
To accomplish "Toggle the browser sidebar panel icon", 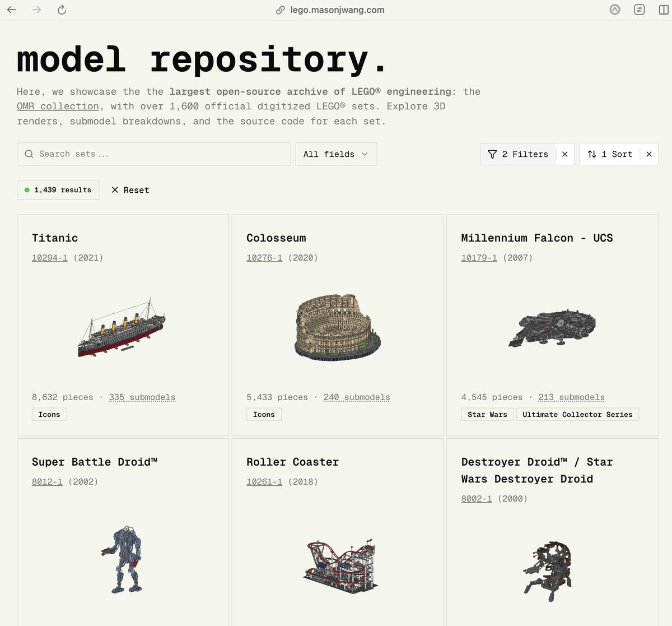I will tap(664, 10).
